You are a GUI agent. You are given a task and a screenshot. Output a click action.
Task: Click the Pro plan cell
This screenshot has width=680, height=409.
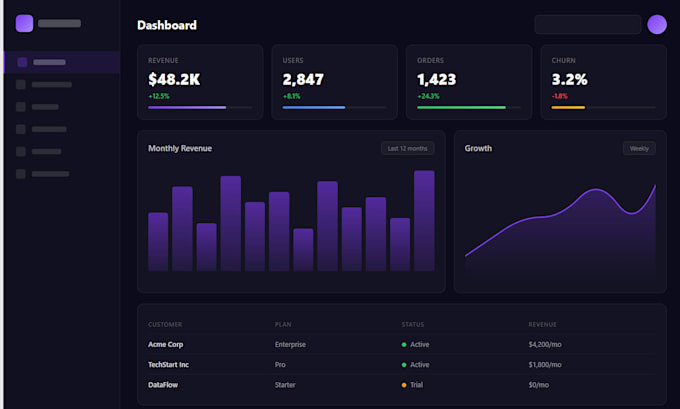(x=280, y=365)
